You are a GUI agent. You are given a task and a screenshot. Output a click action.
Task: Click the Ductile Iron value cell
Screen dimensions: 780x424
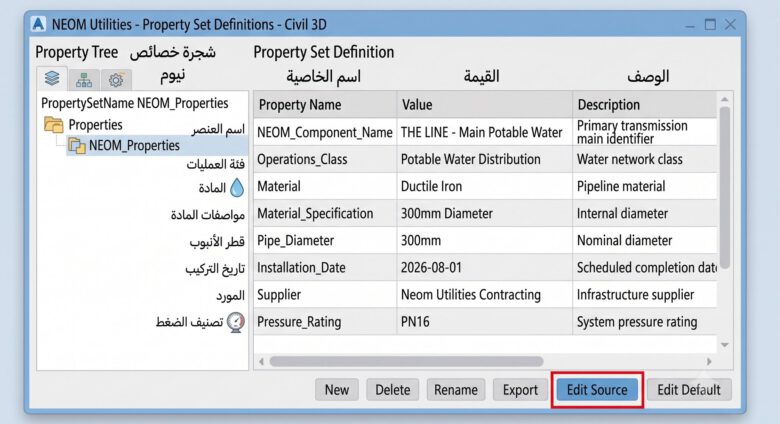click(485, 186)
